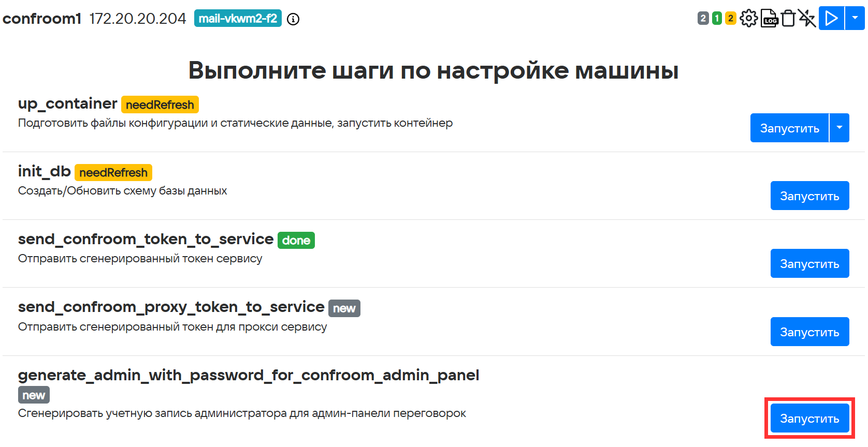Expand the dropdown next to the play button
Viewport: 868px width, 447px height.
(x=855, y=18)
